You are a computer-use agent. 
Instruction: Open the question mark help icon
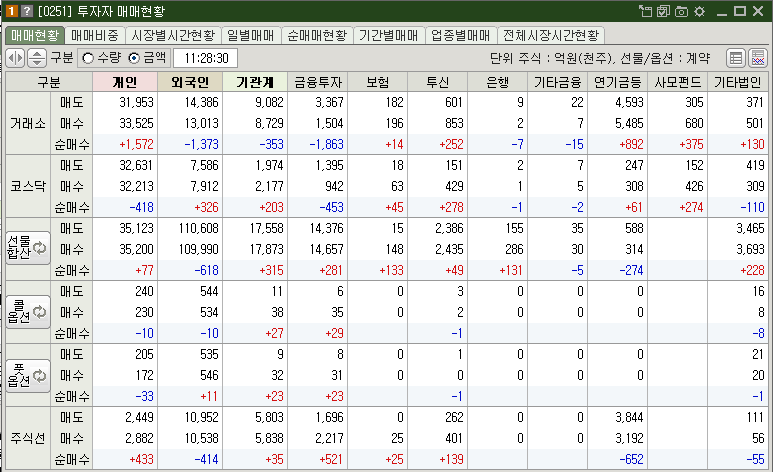(x=28, y=11)
